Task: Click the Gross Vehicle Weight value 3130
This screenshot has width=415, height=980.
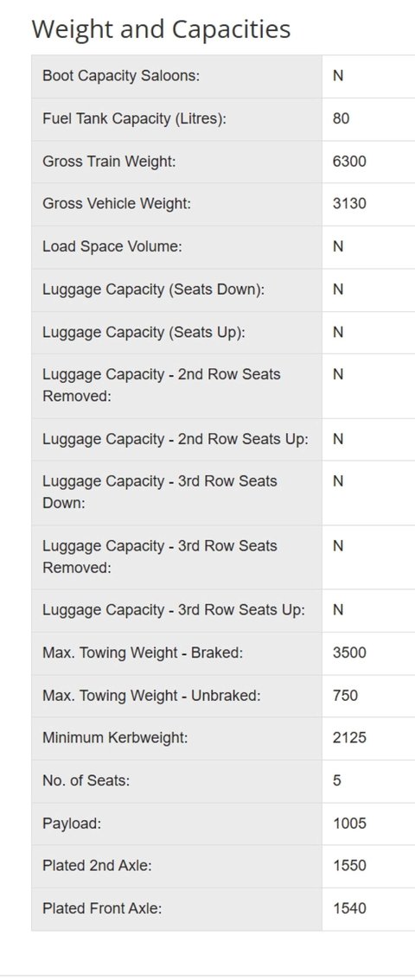Action: click(349, 203)
